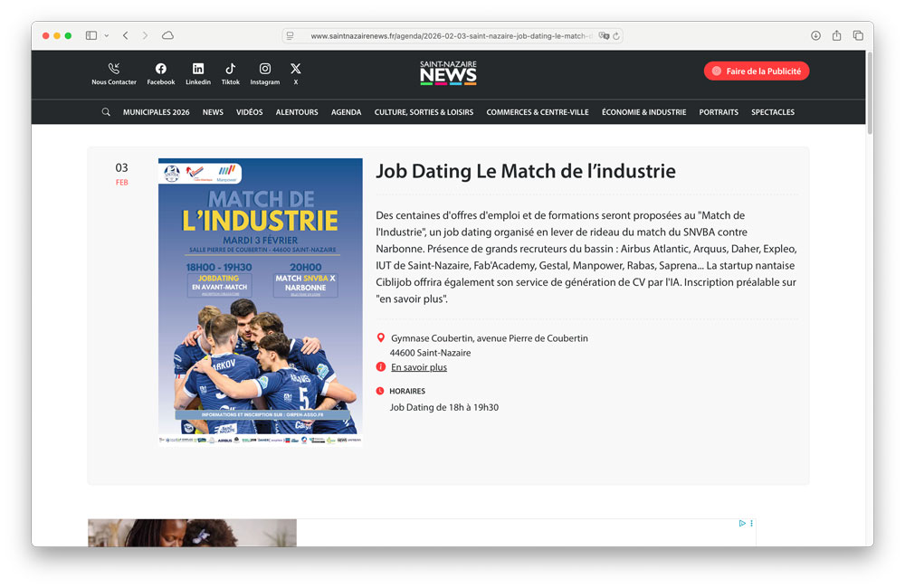Click the reload arrow in the address bar
The image size is (905, 588).
(615, 35)
